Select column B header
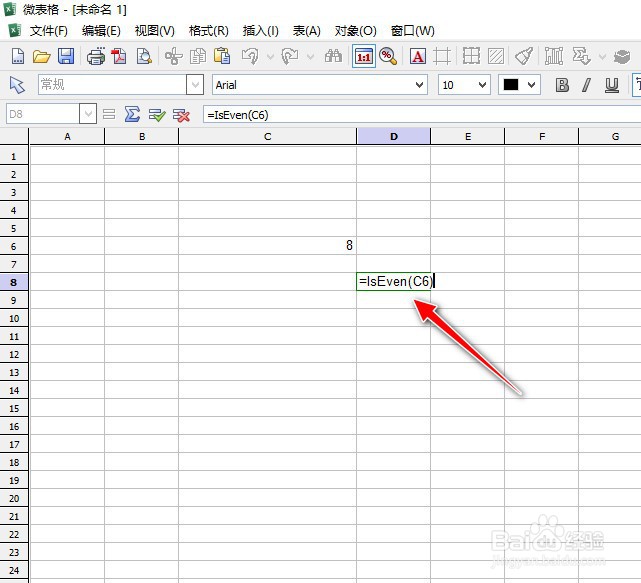 click(x=141, y=136)
